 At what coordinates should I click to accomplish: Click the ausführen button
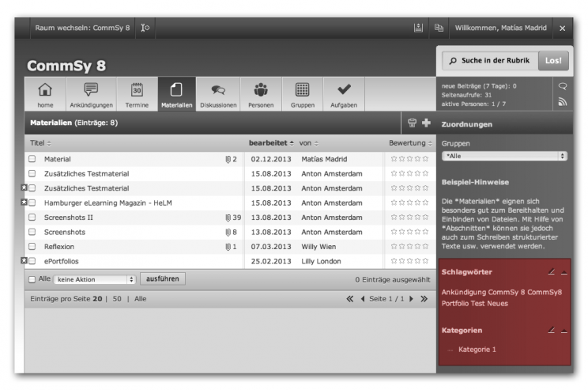coord(163,279)
